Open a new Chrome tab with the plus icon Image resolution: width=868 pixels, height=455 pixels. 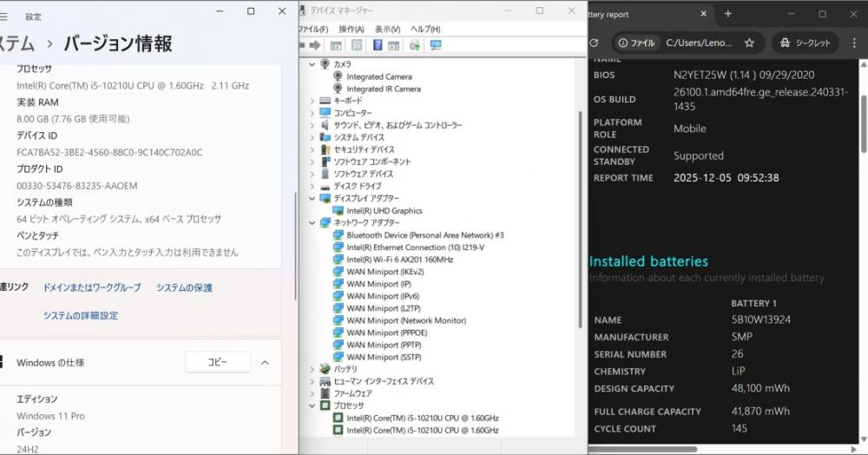pyautogui.click(x=728, y=14)
